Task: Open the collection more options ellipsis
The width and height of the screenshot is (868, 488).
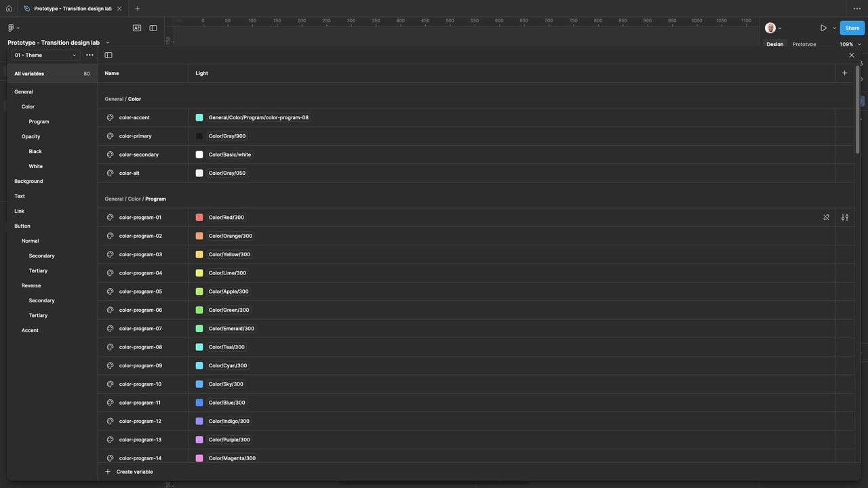Action: [x=90, y=55]
